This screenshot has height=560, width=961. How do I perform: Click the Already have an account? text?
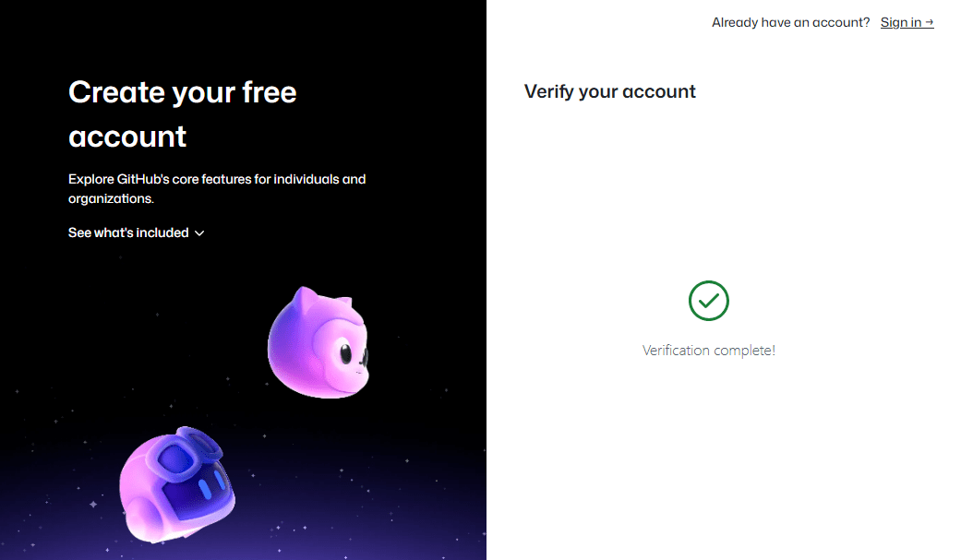790,22
